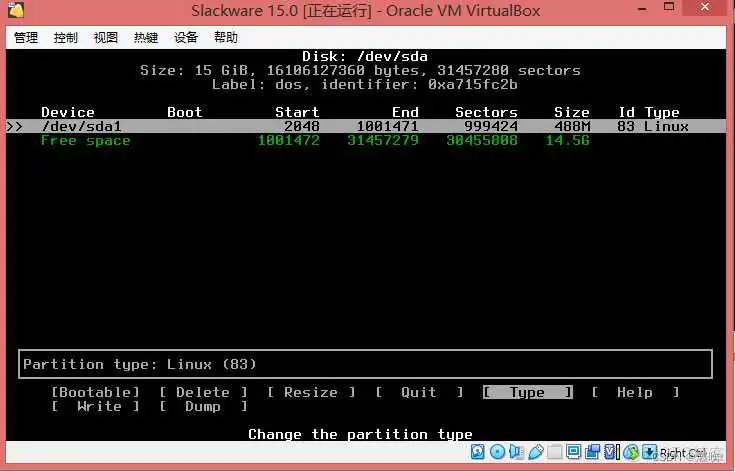Click the mouse integration icon in status bar
This screenshot has width=735, height=472.
tap(631, 452)
